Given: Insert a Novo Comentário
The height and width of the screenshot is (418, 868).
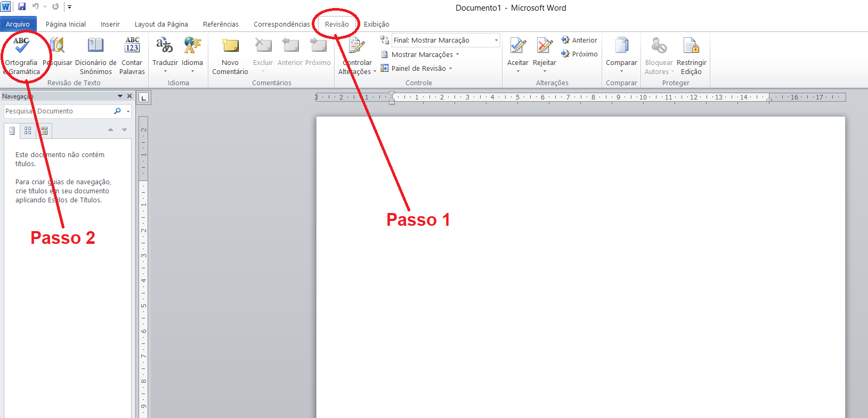Looking at the screenshot, I should click(230, 46).
